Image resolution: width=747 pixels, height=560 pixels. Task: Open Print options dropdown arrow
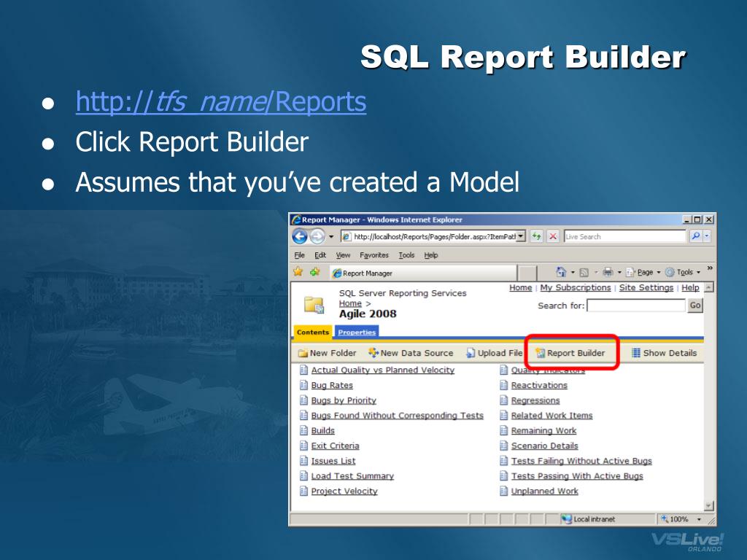tap(619, 273)
